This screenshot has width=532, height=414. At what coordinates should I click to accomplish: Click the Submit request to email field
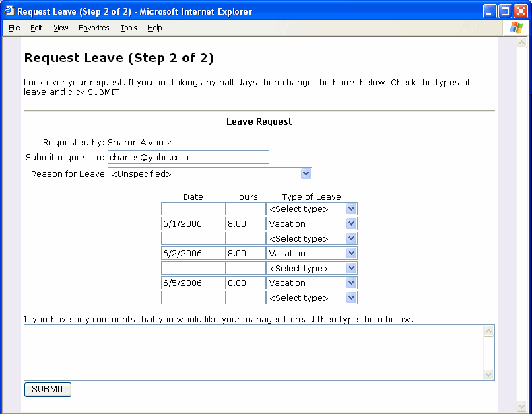(x=188, y=157)
